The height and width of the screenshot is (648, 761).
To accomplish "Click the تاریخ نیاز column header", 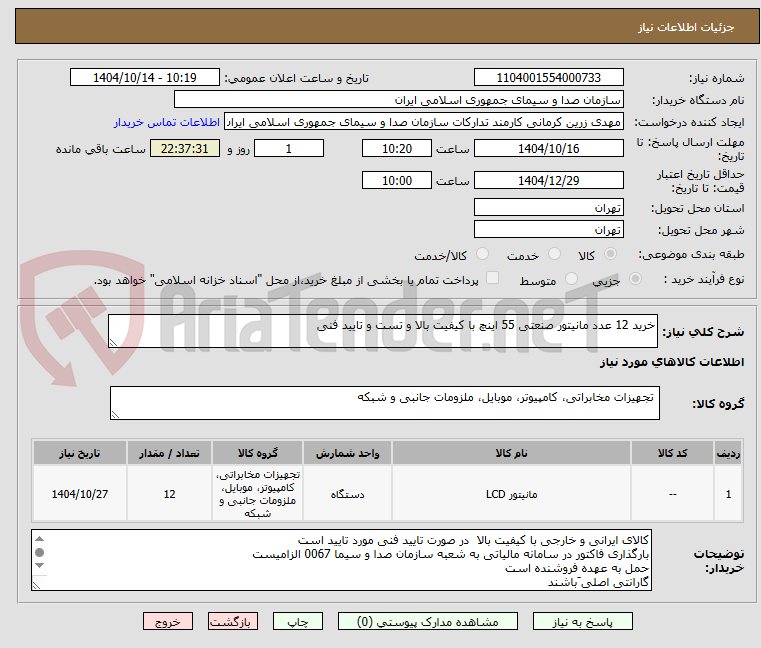I will tap(80, 453).
